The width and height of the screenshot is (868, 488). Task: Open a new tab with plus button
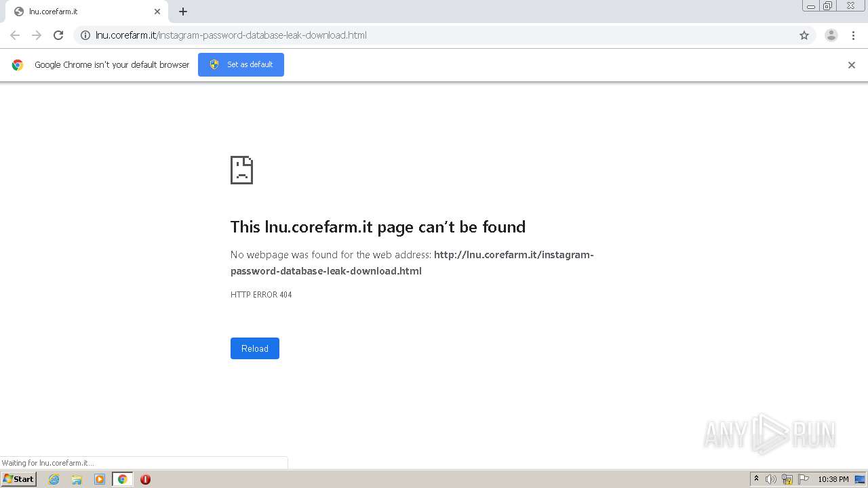pos(183,12)
